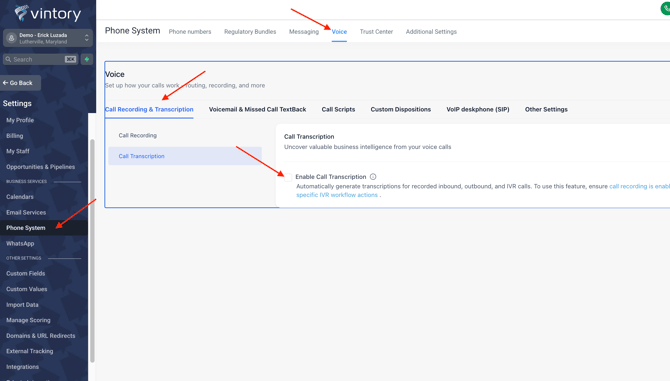Image resolution: width=670 pixels, height=381 pixels.
Task: Click the sidebar vertical scrollbar
Action: coord(92,251)
